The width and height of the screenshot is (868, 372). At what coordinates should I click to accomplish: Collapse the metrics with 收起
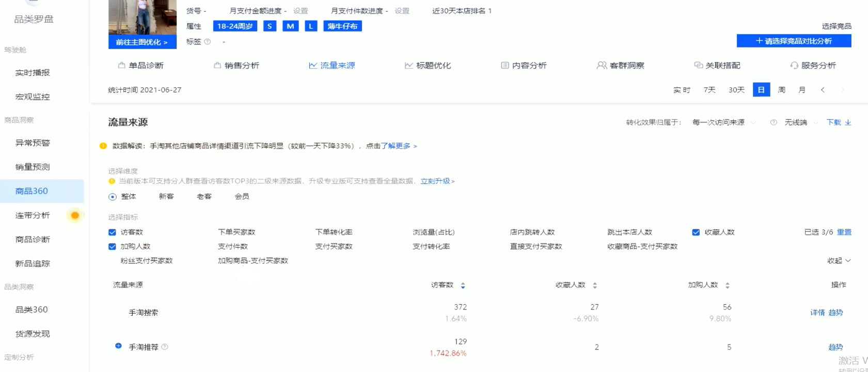[x=839, y=261]
